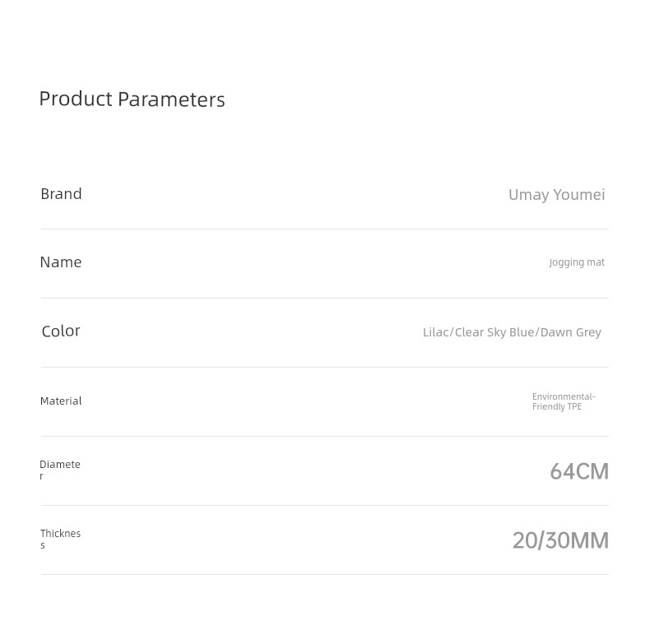Image resolution: width=650 pixels, height=644 pixels.
Task: Click the Environmental-Friendly TPE value
Action: pos(564,401)
